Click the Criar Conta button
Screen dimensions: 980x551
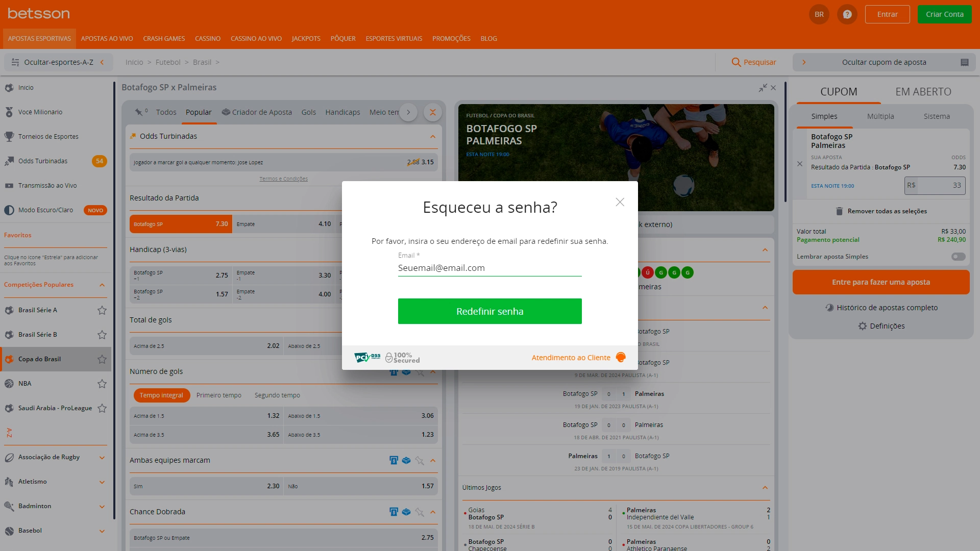(x=944, y=14)
